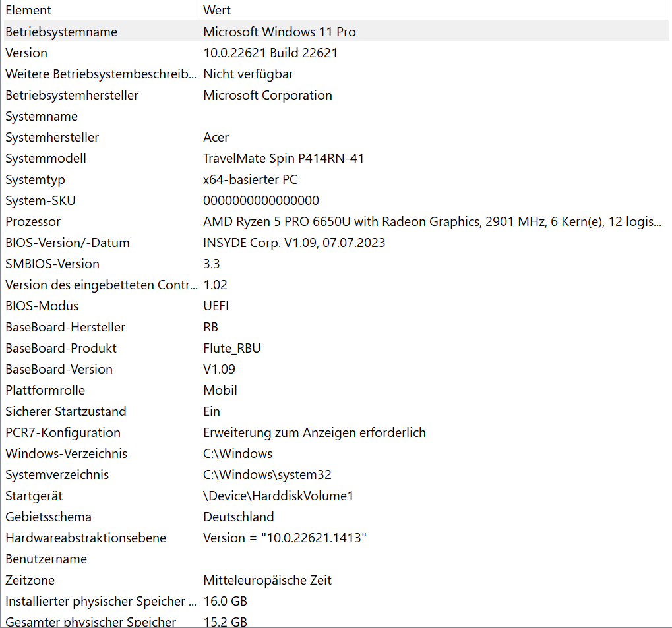
Task: Click the Deutschland value
Action: [x=238, y=517]
